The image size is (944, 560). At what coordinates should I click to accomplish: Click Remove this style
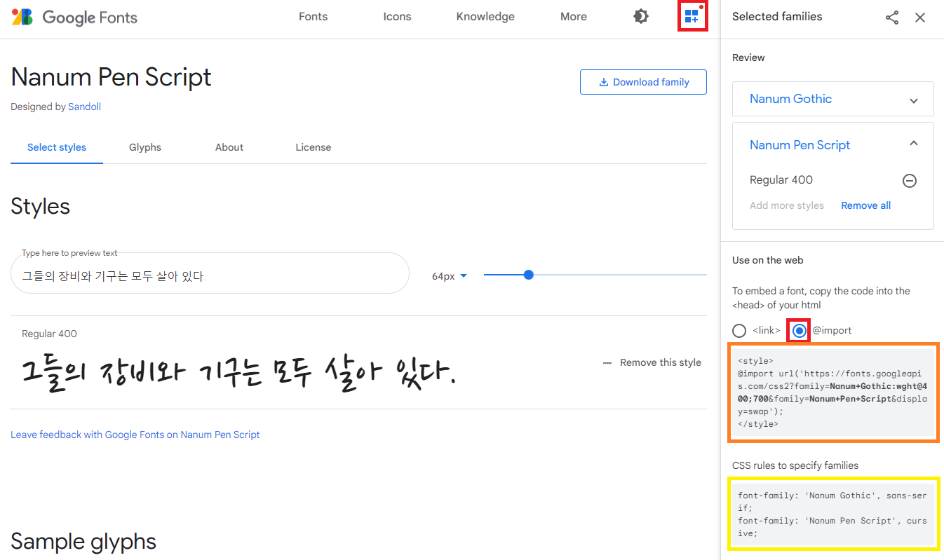(652, 362)
